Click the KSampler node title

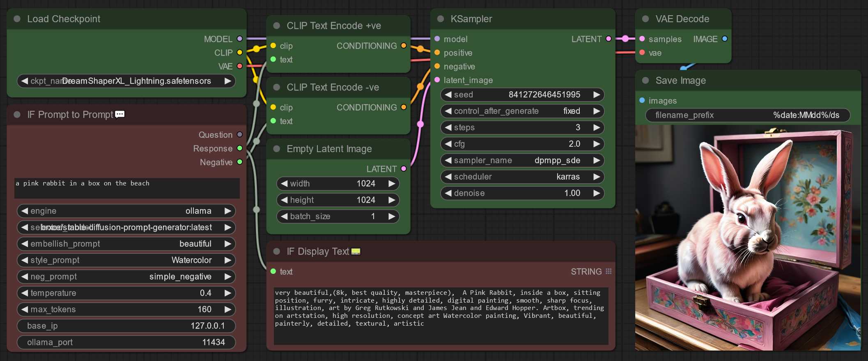(471, 19)
